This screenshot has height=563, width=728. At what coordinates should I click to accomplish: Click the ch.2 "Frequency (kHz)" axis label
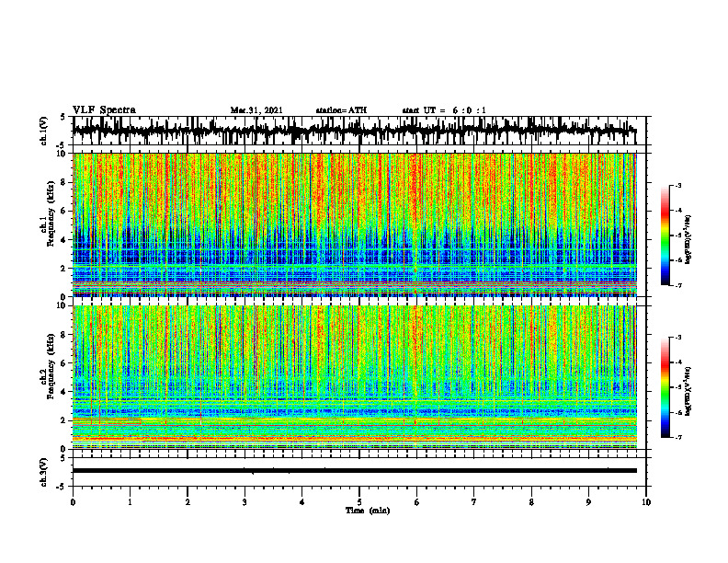coord(51,365)
